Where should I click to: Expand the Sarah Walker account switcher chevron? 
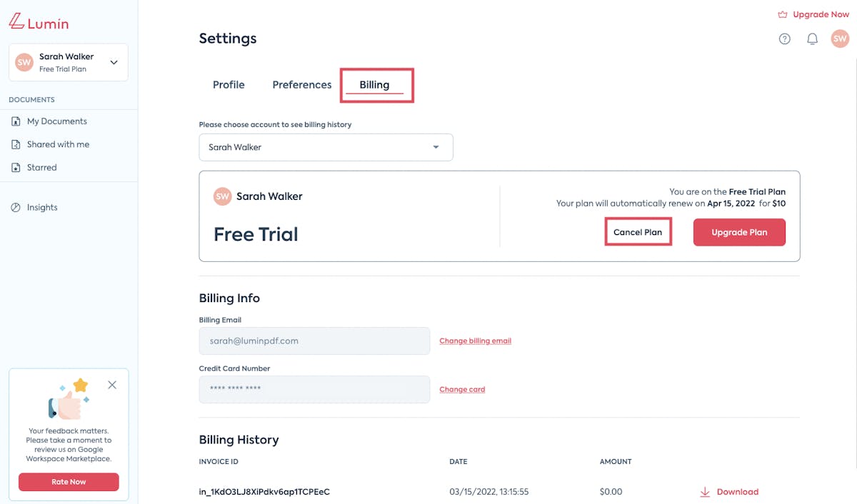[x=114, y=62]
